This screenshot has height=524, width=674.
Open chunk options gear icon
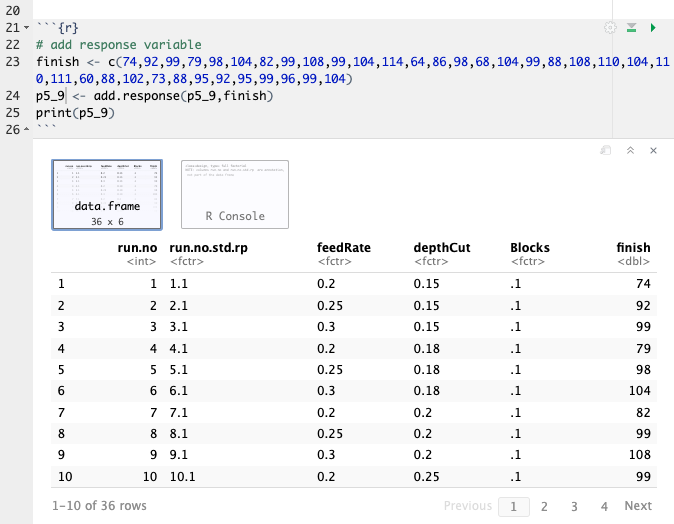click(x=610, y=28)
